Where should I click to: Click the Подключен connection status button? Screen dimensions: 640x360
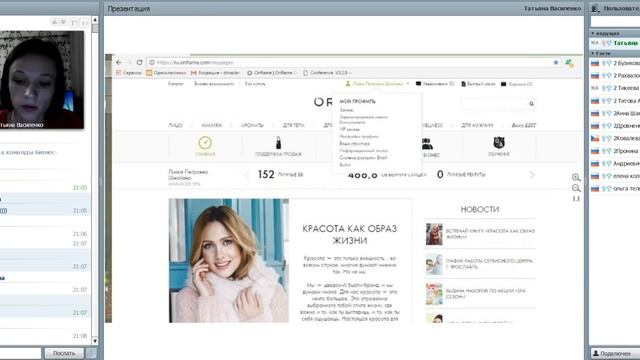point(615,353)
